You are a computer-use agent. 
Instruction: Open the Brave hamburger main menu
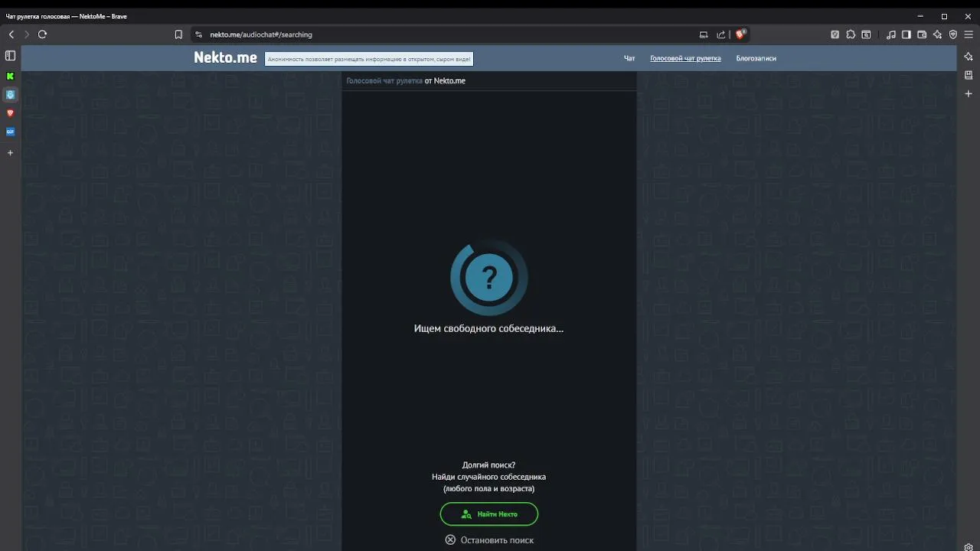[x=969, y=34]
